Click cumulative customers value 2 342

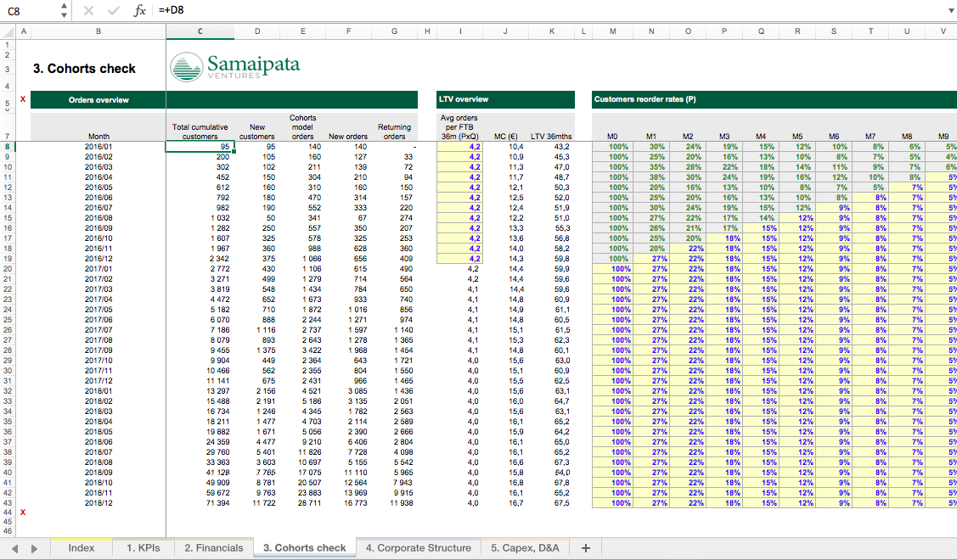point(200,259)
